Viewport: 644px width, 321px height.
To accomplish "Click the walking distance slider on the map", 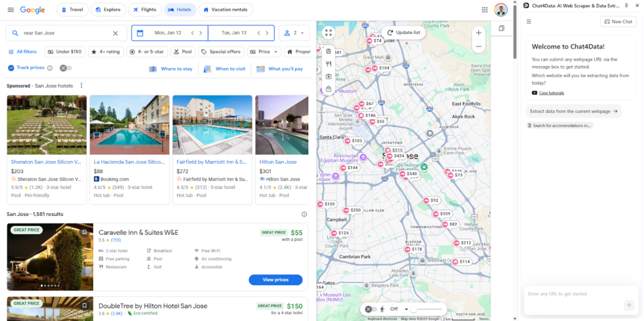I will click(428, 309).
